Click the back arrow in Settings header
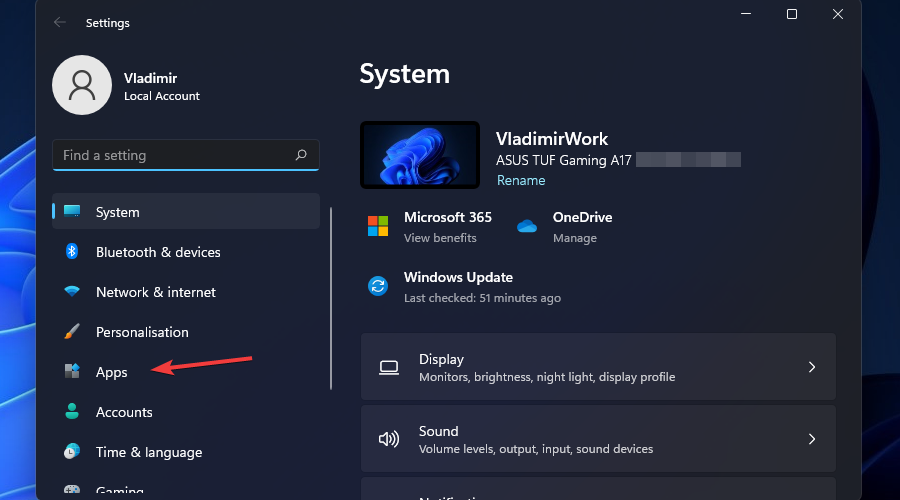Image resolution: width=900 pixels, height=500 pixels. click(x=60, y=22)
